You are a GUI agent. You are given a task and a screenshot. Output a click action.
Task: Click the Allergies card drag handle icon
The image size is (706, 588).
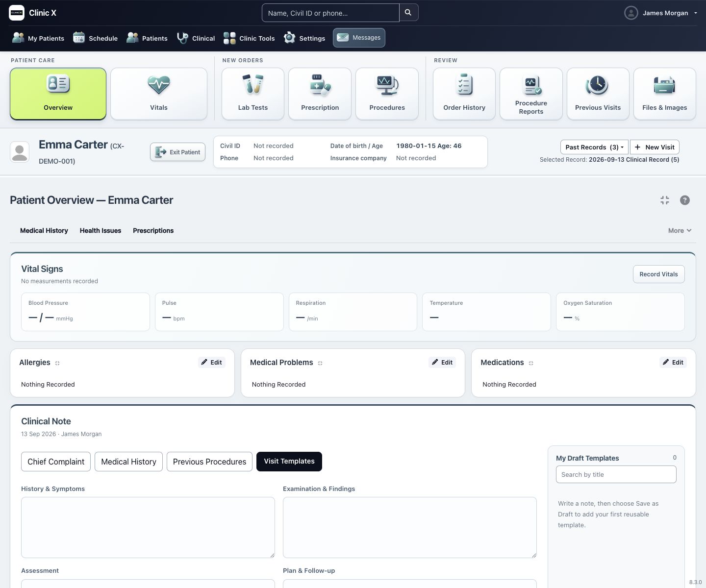tap(57, 363)
